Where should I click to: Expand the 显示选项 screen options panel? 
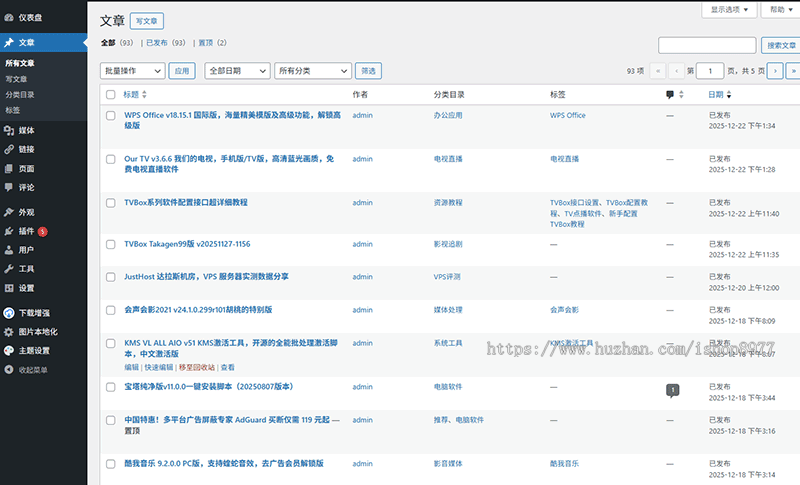tap(729, 10)
